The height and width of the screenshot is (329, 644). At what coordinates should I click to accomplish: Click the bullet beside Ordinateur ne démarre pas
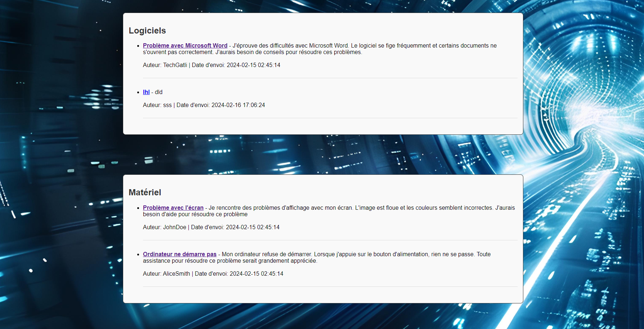(138, 254)
